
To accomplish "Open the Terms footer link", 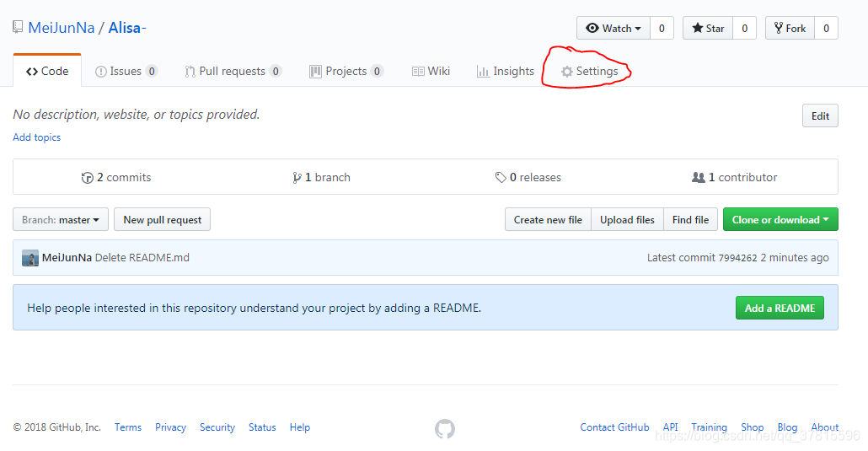I will point(128,427).
